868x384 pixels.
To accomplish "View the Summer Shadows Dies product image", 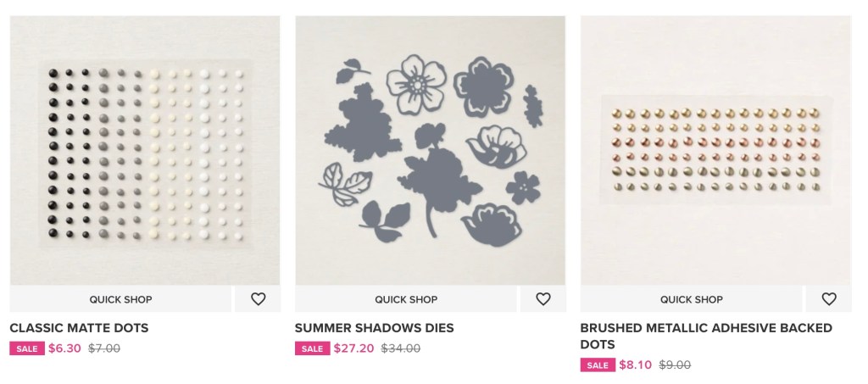I will pos(430,150).
